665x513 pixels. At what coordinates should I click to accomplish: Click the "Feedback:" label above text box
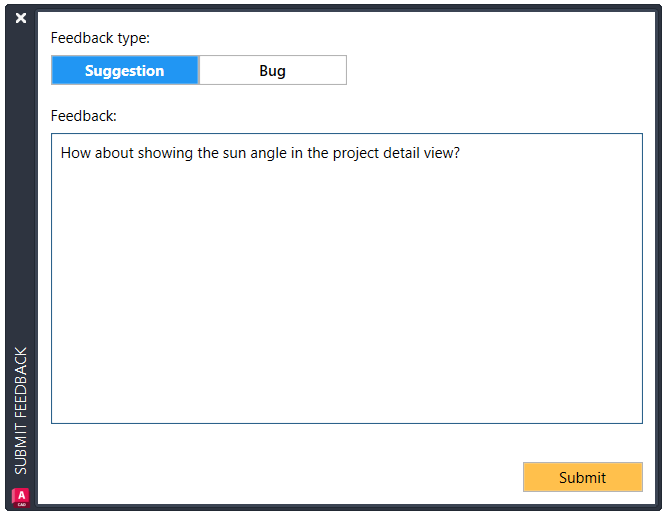[84, 116]
